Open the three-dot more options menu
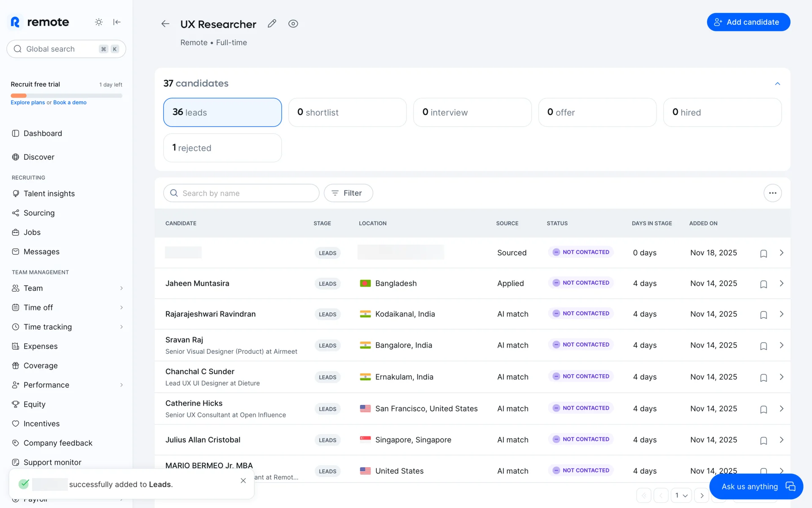The image size is (812, 508). [772, 193]
